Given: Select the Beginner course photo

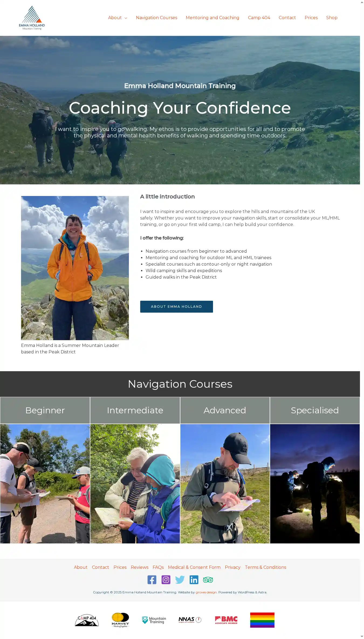Looking at the screenshot, I should pyautogui.click(x=45, y=484).
